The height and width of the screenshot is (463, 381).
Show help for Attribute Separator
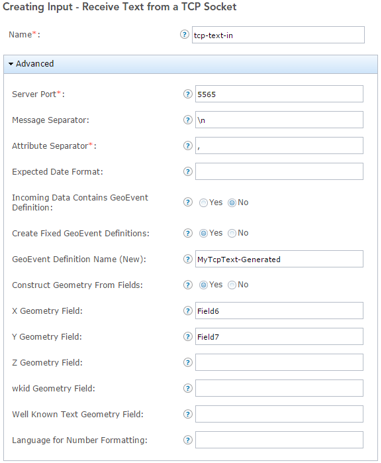pos(188,145)
